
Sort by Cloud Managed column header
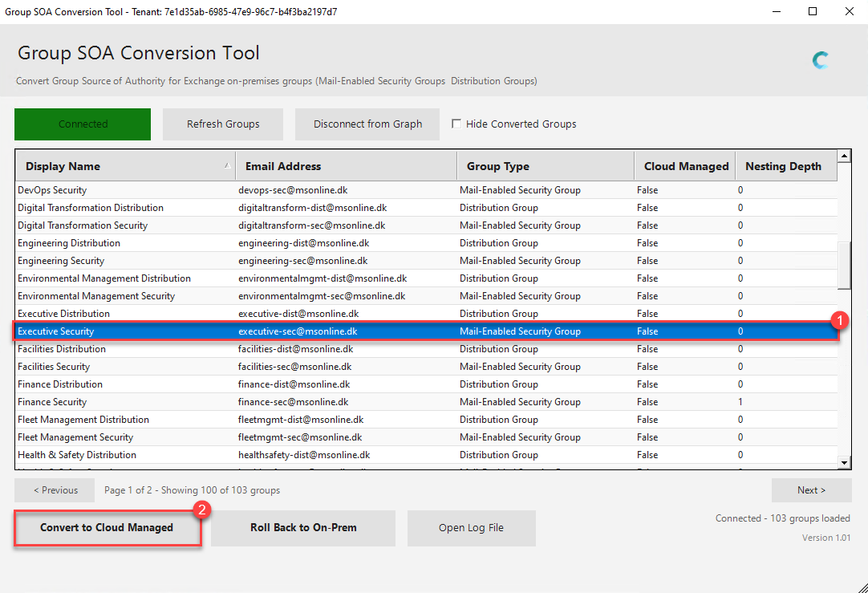click(x=685, y=167)
